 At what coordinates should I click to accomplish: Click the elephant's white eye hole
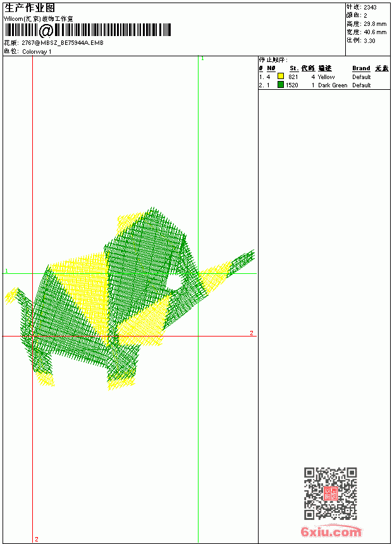point(175,281)
